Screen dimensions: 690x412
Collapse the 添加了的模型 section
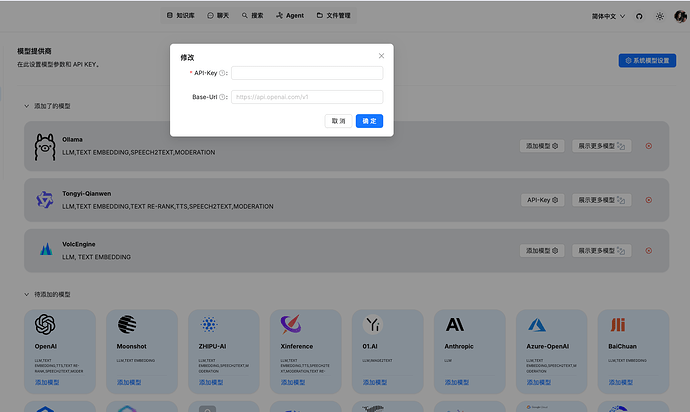(x=26, y=106)
